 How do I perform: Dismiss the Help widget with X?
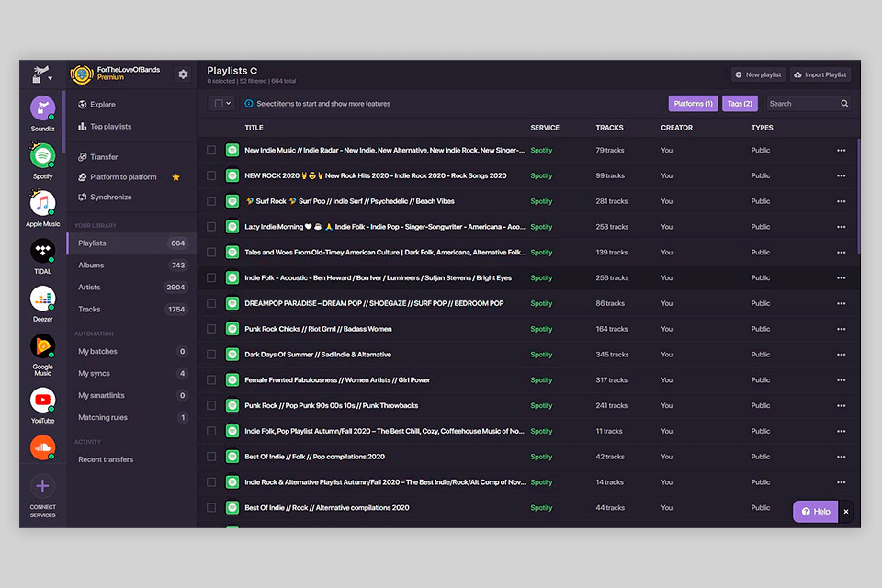(x=846, y=512)
